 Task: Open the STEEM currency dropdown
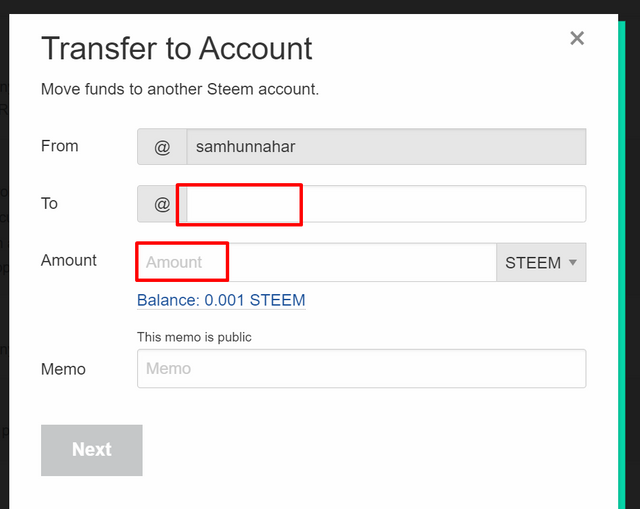click(x=540, y=263)
